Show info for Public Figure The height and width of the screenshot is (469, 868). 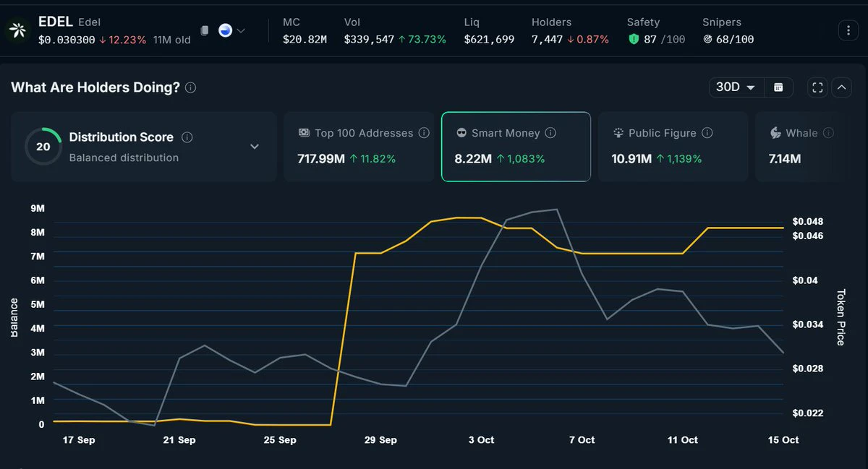click(x=707, y=133)
